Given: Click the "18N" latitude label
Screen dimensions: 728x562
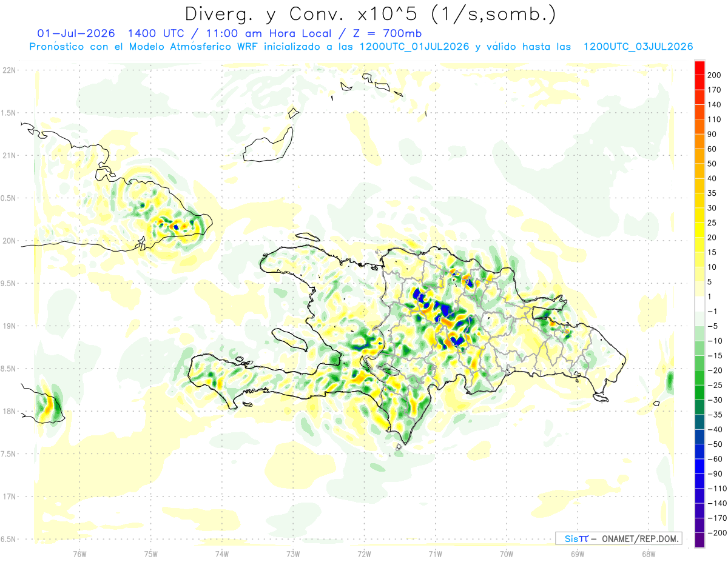Looking at the screenshot, I should pyautogui.click(x=10, y=412).
